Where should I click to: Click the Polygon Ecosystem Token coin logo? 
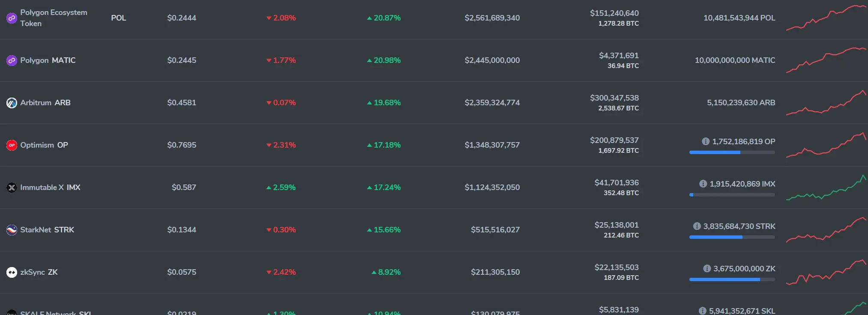pyautogui.click(x=12, y=18)
